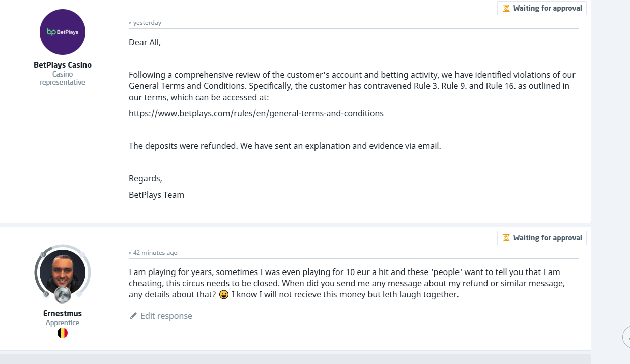This screenshot has width=630, height=364.
Task: Open the BetPlays Casino username link
Action: (63, 65)
